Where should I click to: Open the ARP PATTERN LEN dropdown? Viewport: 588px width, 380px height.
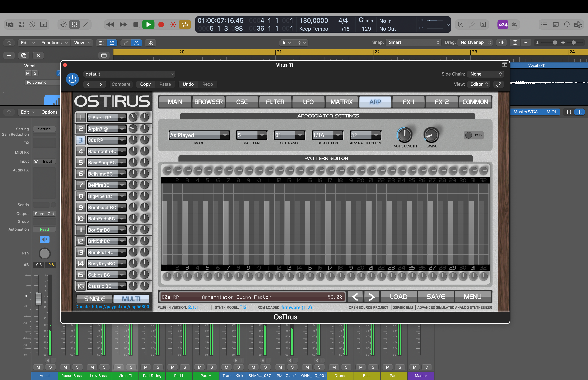[x=365, y=135]
